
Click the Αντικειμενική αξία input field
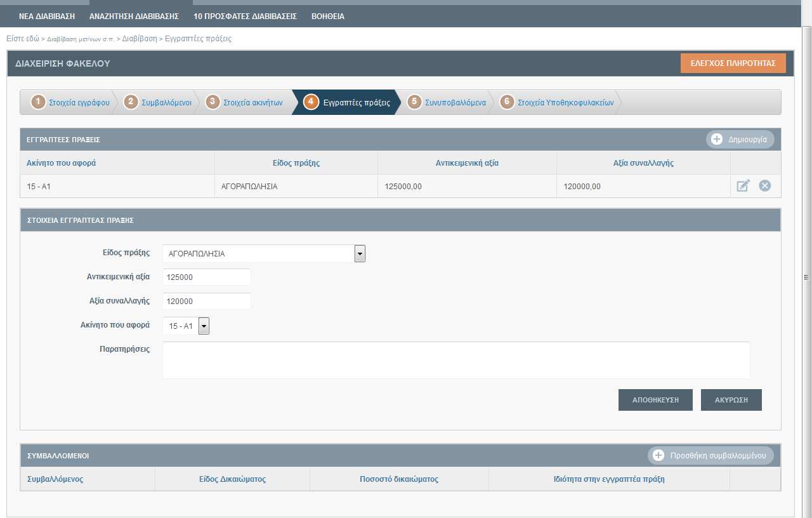[207, 277]
